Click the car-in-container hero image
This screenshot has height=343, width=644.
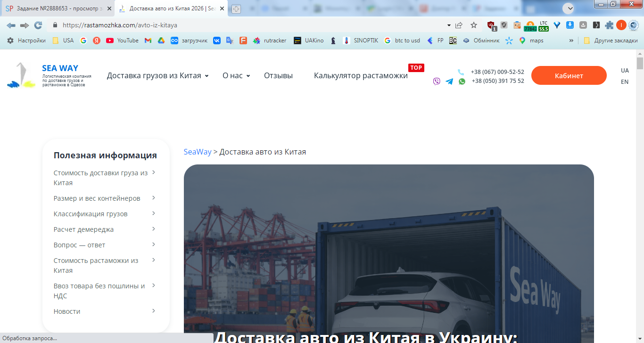click(389, 253)
